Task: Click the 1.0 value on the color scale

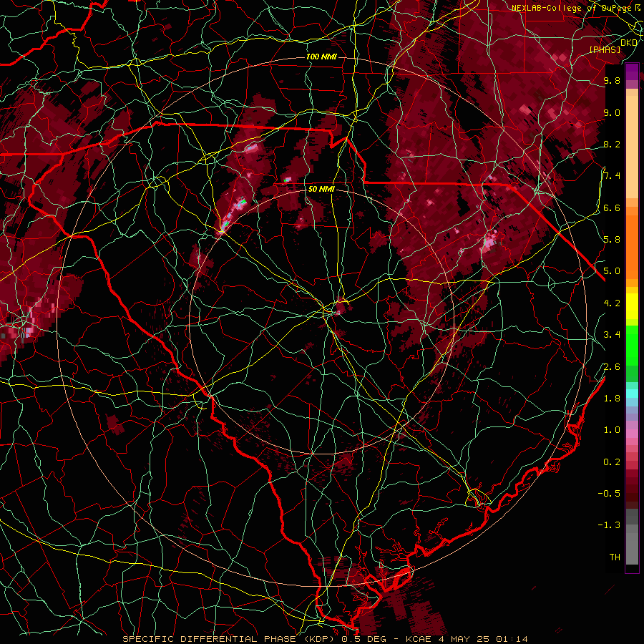Action: tap(612, 429)
